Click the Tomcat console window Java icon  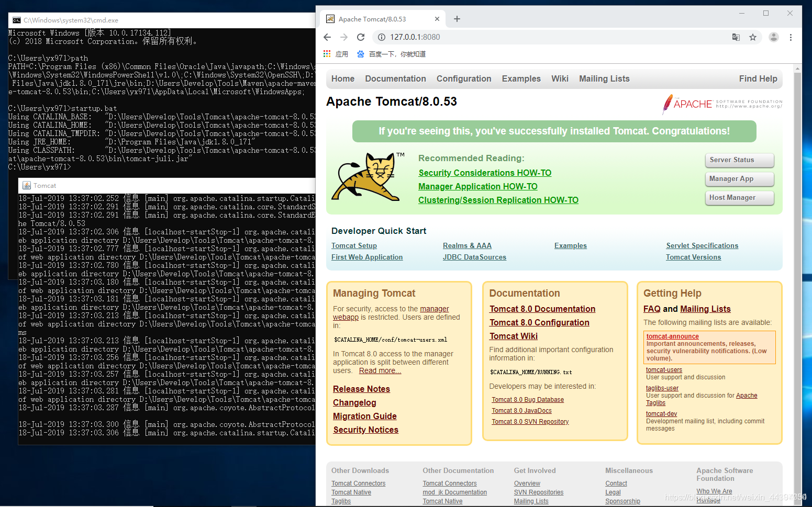tap(27, 185)
